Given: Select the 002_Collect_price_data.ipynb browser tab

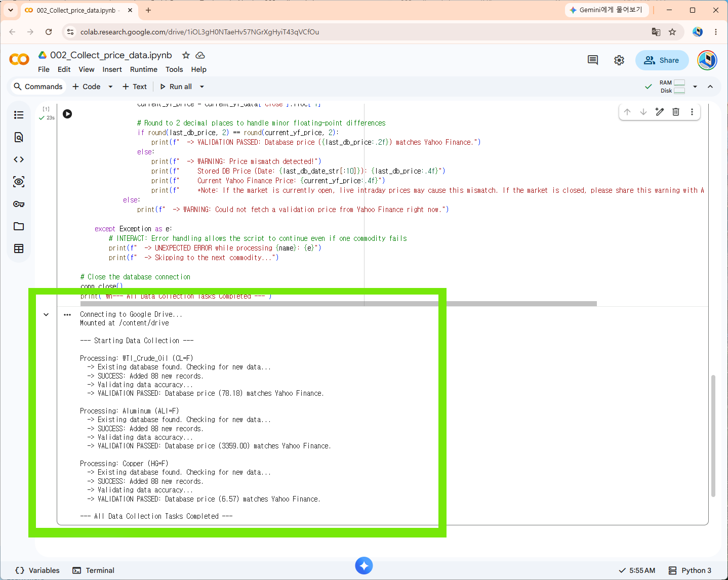Looking at the screenshot, I should 79,10.
